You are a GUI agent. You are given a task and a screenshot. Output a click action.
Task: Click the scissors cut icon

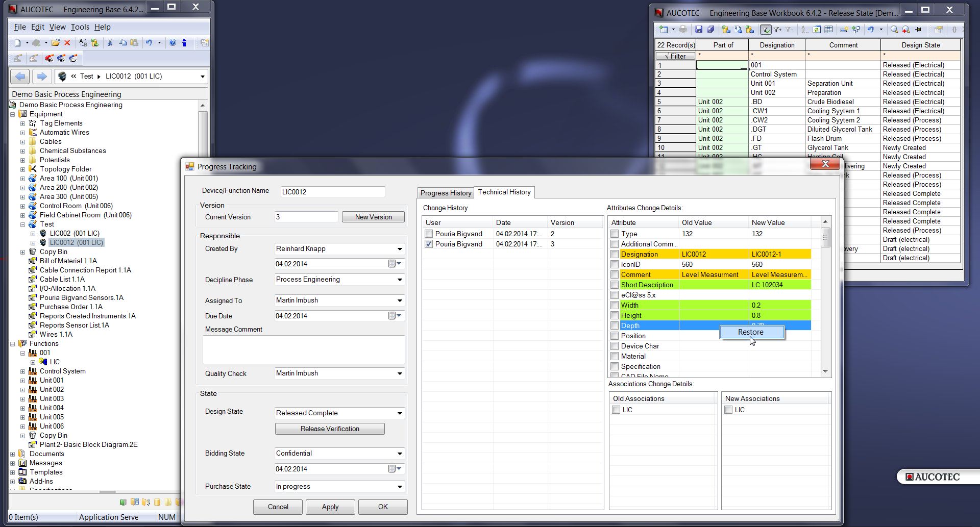pyautogui.click(x=109, y=43)
